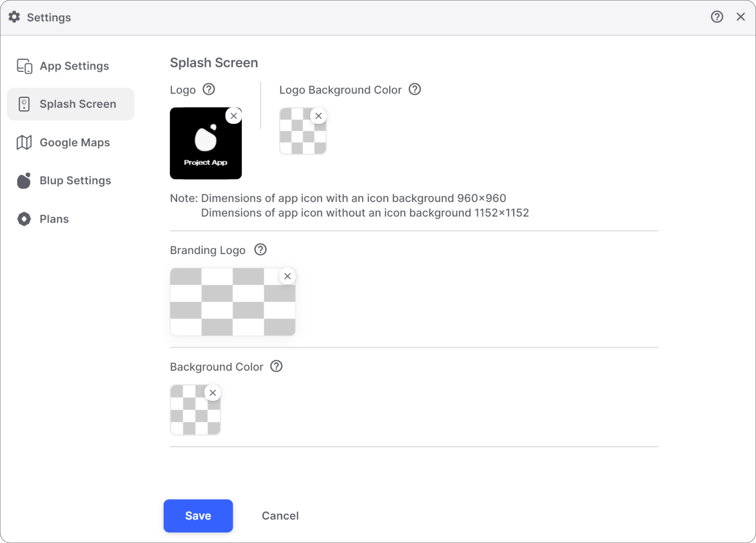Remove the Branding Logo image

287,276
